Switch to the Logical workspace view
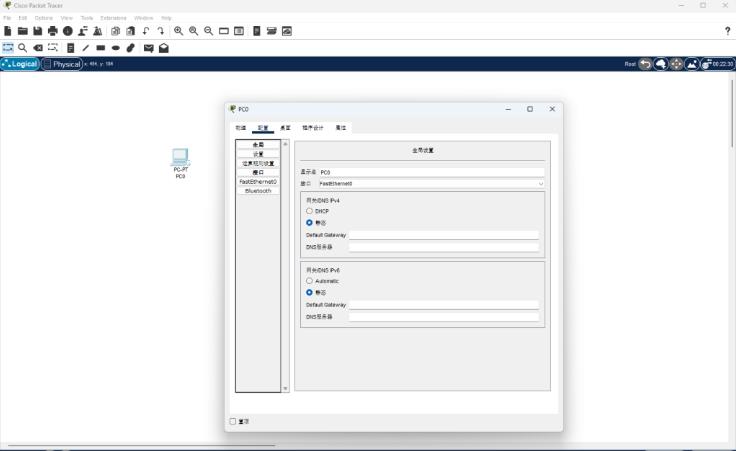This screenshot has height=451, width=736. click(x=20, y=64)
